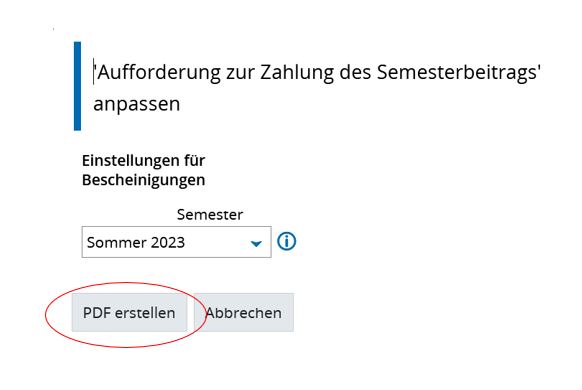Click the word 'anpassen' in the title
This screenshot has width=582, height=390.
[x=137, y=104]
